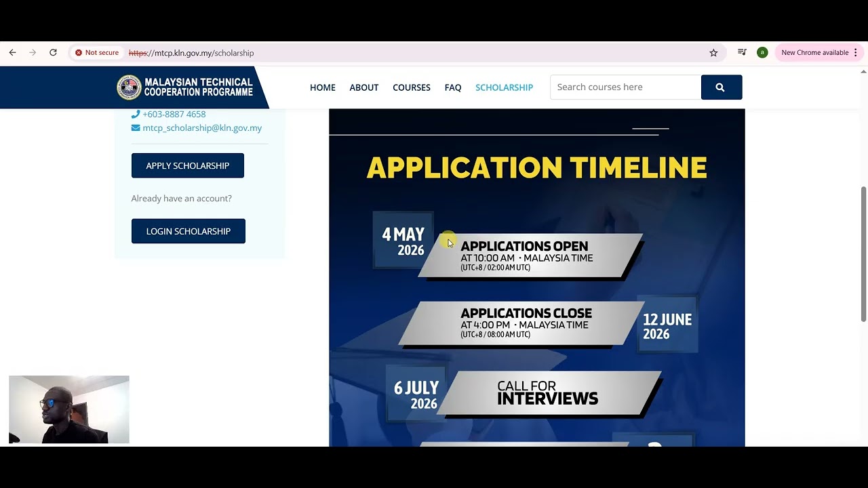Bookmark this page with the star icon

(x=713, y=52)
